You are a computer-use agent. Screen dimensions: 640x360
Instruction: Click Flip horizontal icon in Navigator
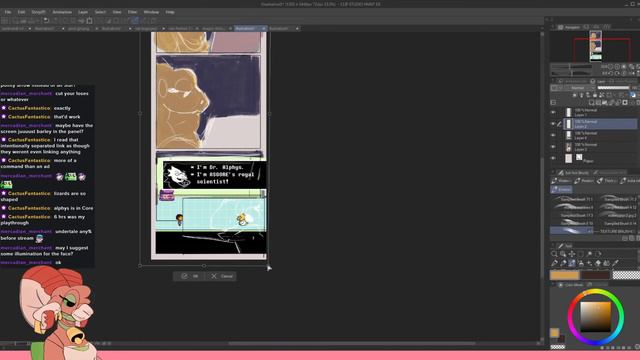coord(632,73)
